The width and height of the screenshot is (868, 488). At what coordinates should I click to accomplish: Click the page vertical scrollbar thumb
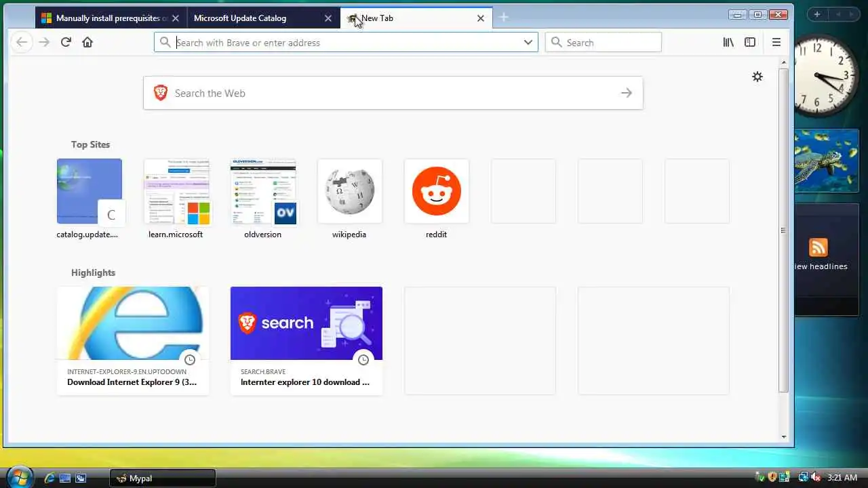(x=783, y=230)
